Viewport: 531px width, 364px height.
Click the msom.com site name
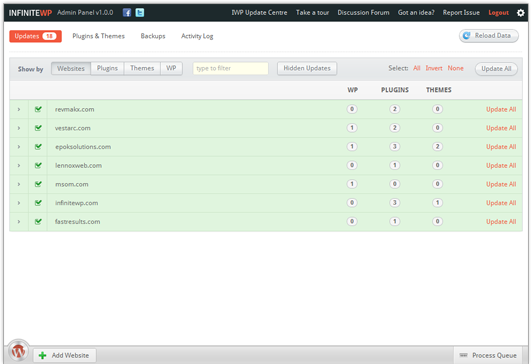coord(71,184)
